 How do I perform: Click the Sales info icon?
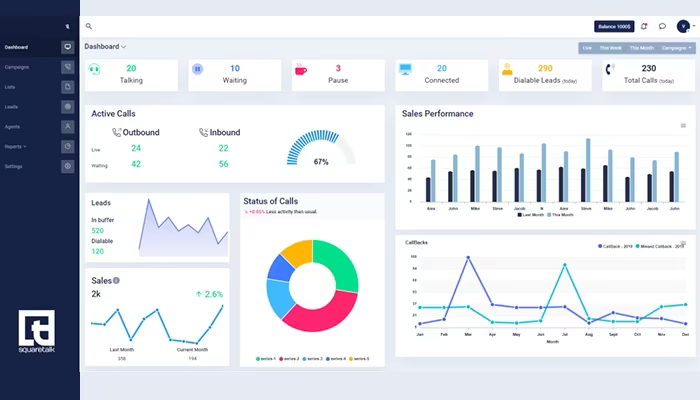(116, 280)
